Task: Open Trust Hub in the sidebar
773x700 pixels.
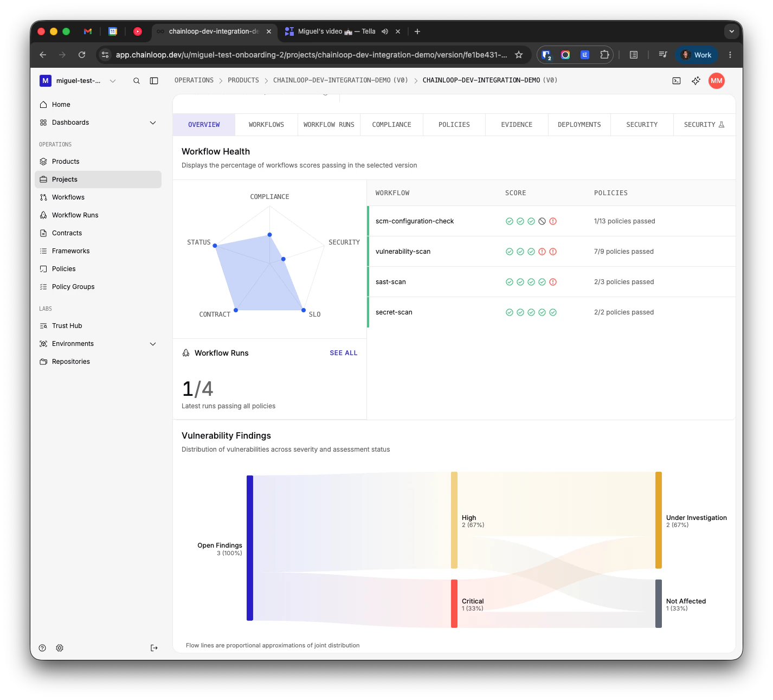Action: coord(98,326)
